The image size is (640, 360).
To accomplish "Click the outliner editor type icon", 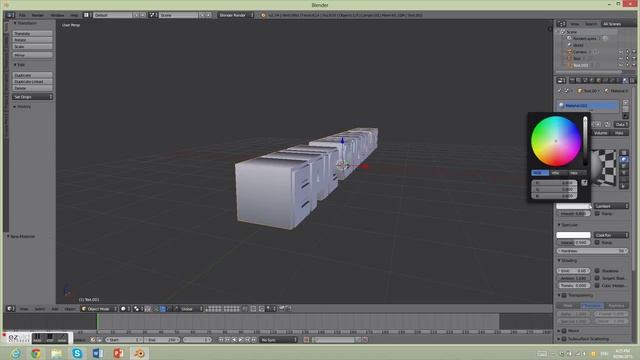I will pyautogui.click(x=562, y=24).
